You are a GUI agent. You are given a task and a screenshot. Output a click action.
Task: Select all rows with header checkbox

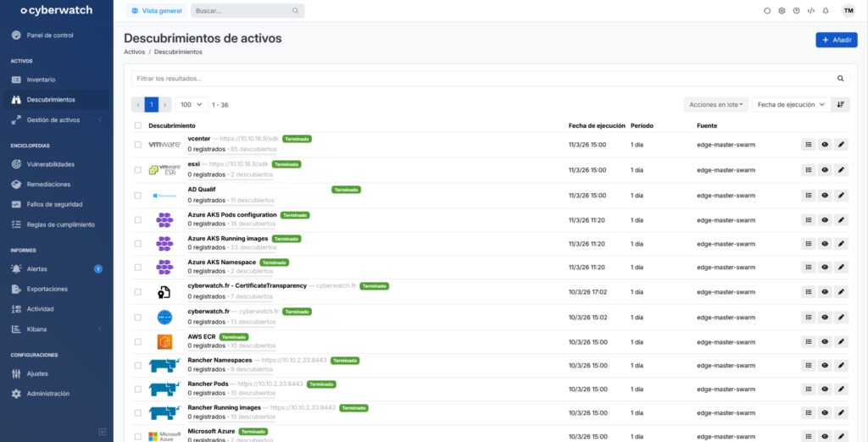point(138,125)
